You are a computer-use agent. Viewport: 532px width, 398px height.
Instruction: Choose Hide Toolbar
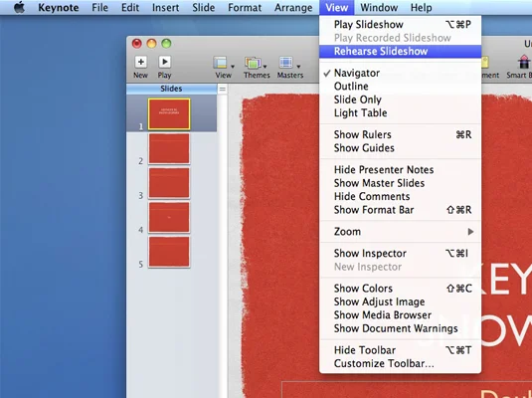(401, 350)
